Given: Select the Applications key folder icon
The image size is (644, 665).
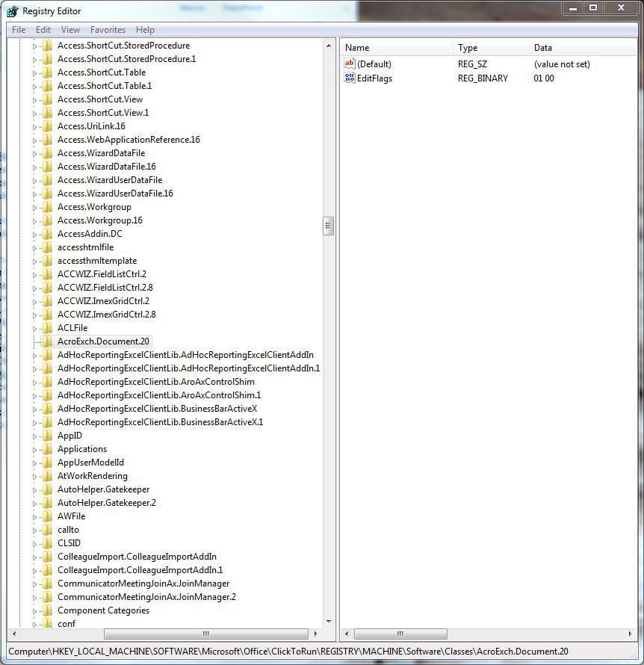Looking at the screenshot, I should pos(46,448).
